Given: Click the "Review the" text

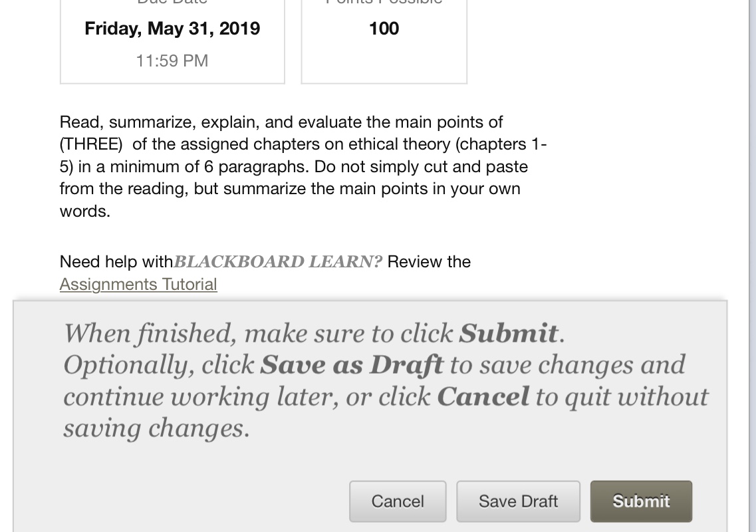Looking at the screenshot, I should (x=429, y=262).
